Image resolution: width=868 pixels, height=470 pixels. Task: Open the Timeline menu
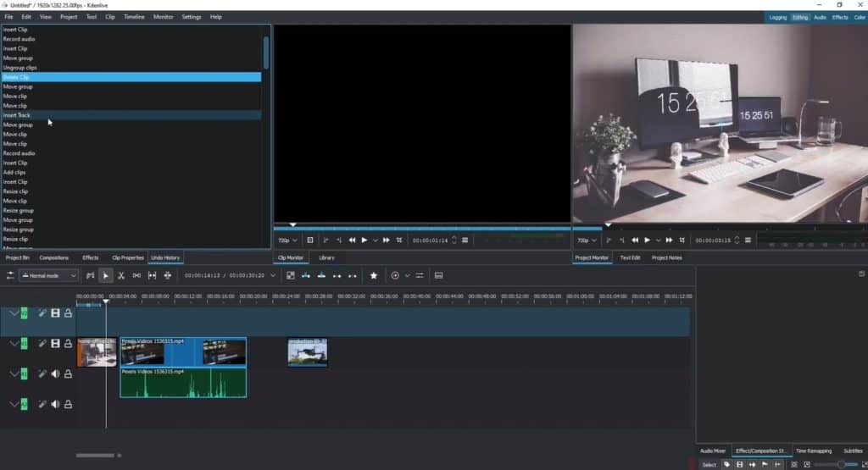coord(134,17)
